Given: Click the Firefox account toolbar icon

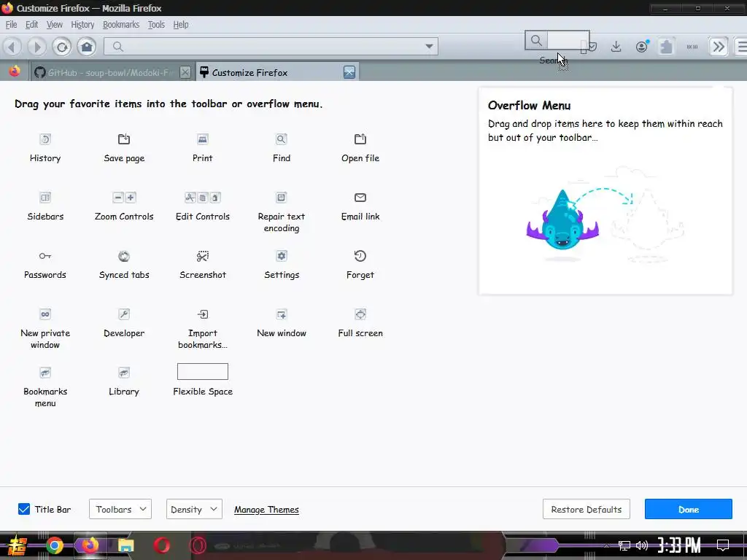Looking at the screenshot, I should point(642,46).
